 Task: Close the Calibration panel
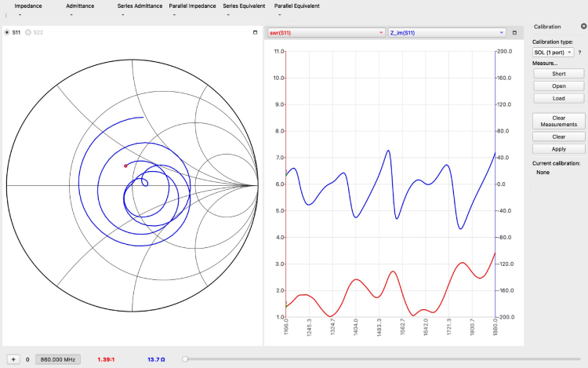pos(581,27)
